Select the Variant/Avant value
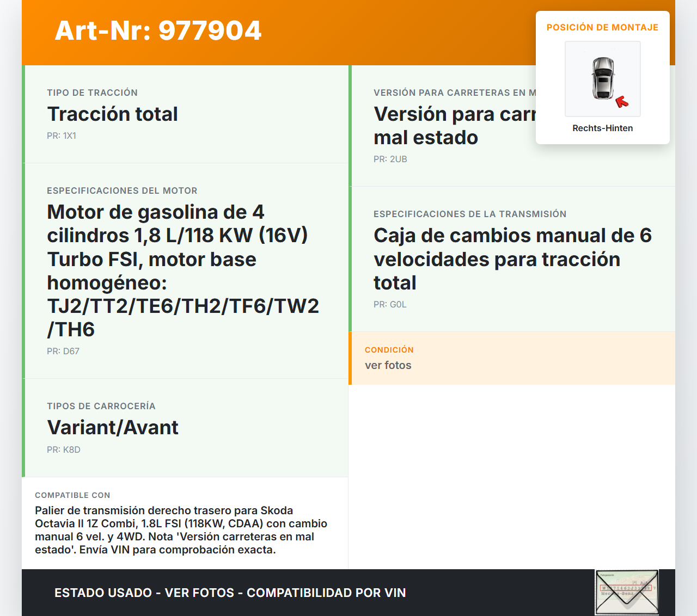This screenshot has width=697, height=616. (x=113, y=428)
